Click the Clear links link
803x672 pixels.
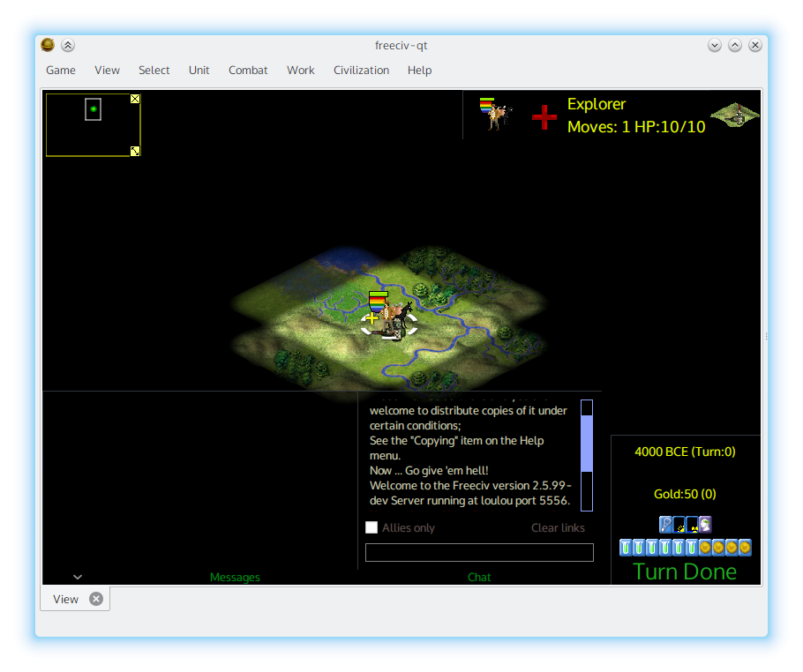click(x=558, y=527)
